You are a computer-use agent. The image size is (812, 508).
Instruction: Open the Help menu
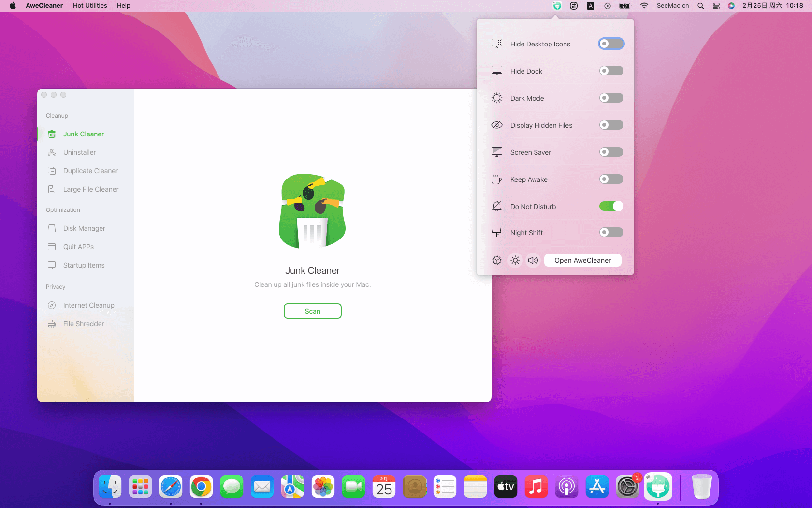pyautogui.click(x=124, y=6)
